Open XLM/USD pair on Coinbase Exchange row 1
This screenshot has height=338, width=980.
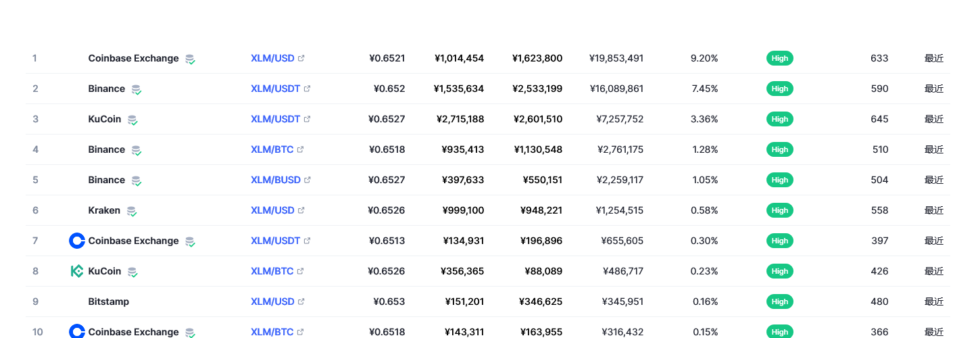pos(272,58)
